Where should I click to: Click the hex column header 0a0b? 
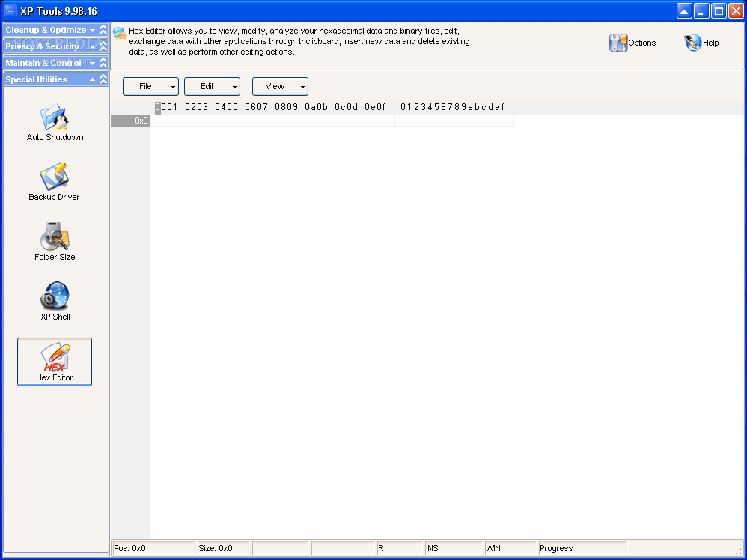coord(317,107)
